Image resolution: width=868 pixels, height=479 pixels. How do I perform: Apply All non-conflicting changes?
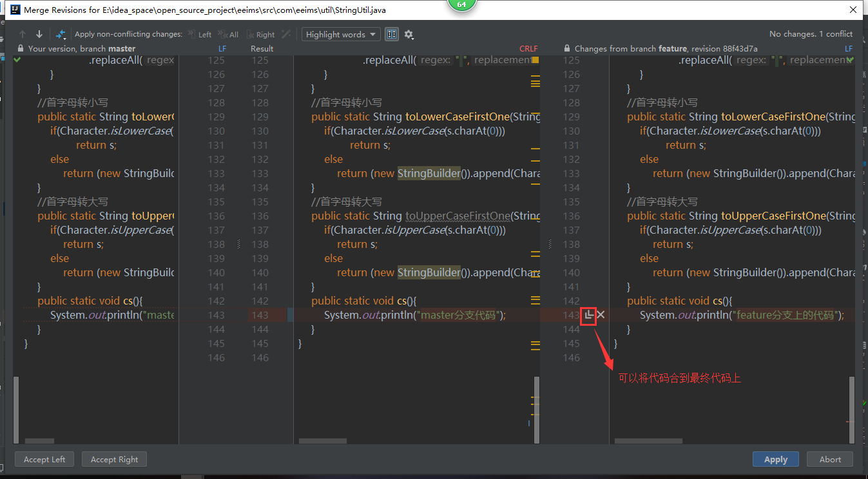(x=228, y=35)
